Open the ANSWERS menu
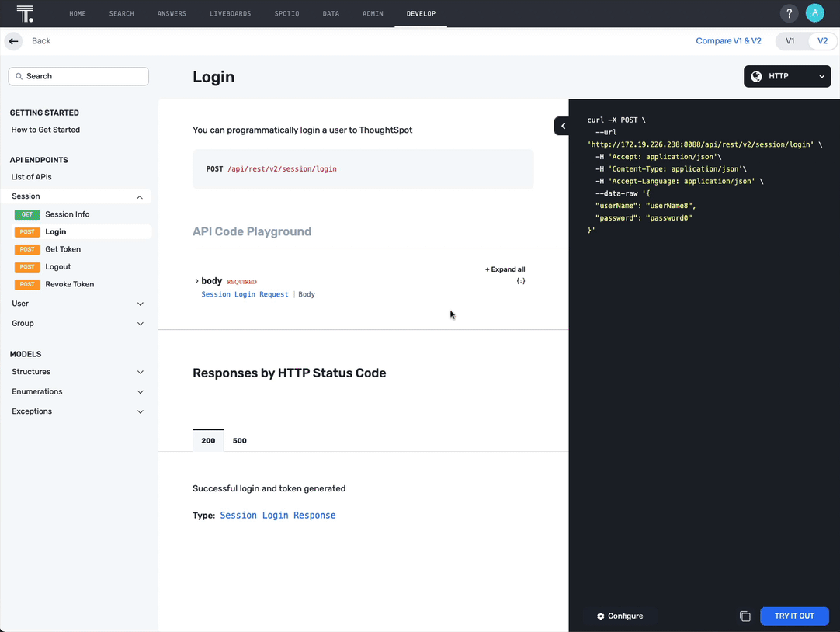The height and width of the screenshot is (632, 840). 172,14
